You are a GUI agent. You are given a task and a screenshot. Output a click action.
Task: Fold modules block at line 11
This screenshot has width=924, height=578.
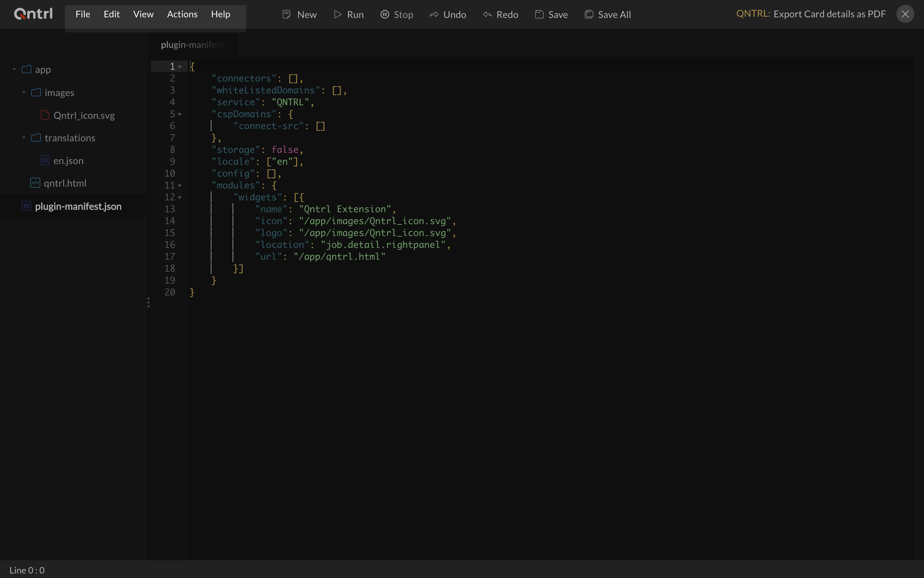(180, 186)
